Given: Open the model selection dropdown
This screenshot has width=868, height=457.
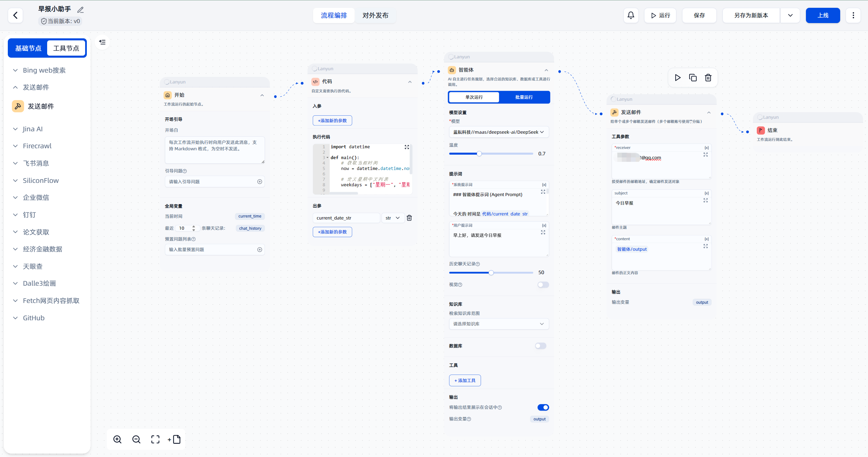Looking at the screenshot, I should pos(498,132).
